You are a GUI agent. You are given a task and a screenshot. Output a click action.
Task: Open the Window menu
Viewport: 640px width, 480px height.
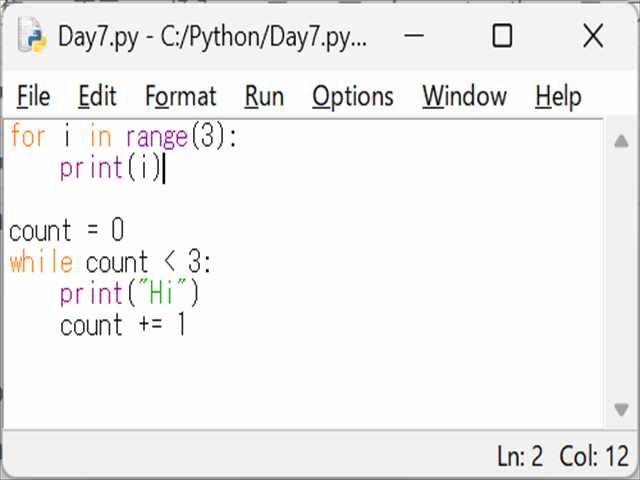coord(464,97)
